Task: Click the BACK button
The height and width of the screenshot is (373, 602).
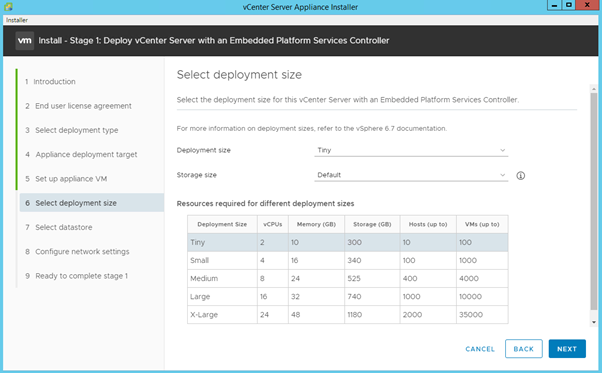Action: tap(524, 349)
